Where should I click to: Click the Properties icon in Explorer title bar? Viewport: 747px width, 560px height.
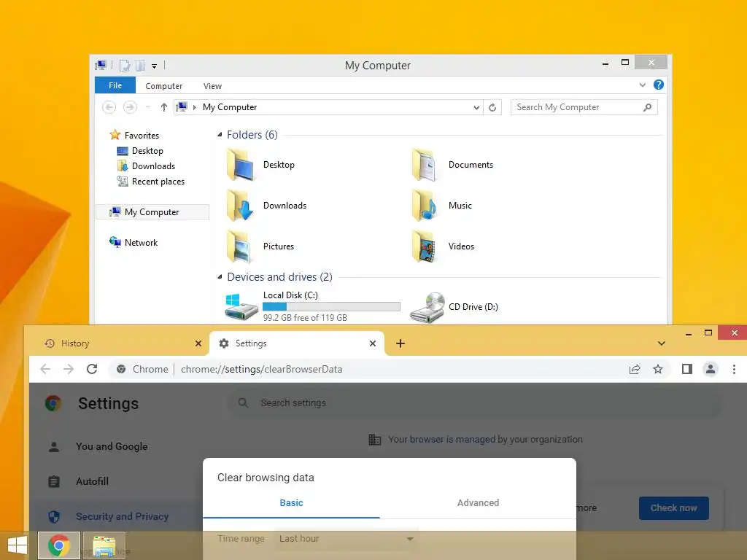tap(124, 65)
